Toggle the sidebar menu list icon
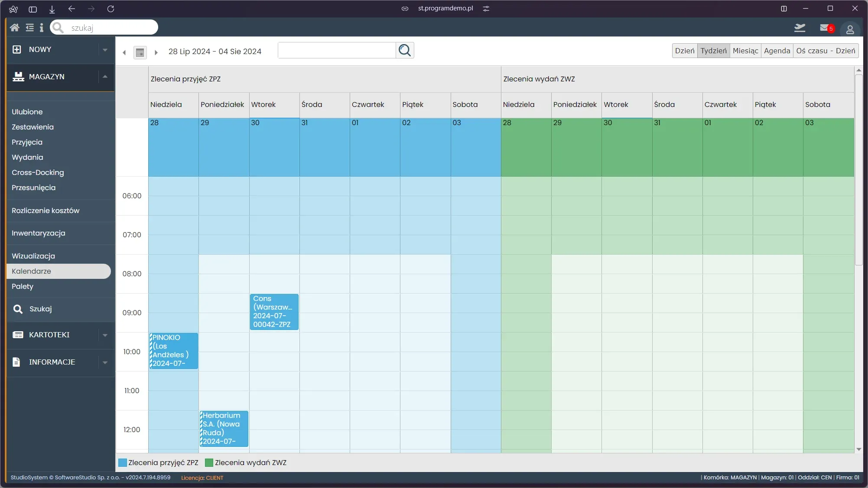 pos(29,28)
